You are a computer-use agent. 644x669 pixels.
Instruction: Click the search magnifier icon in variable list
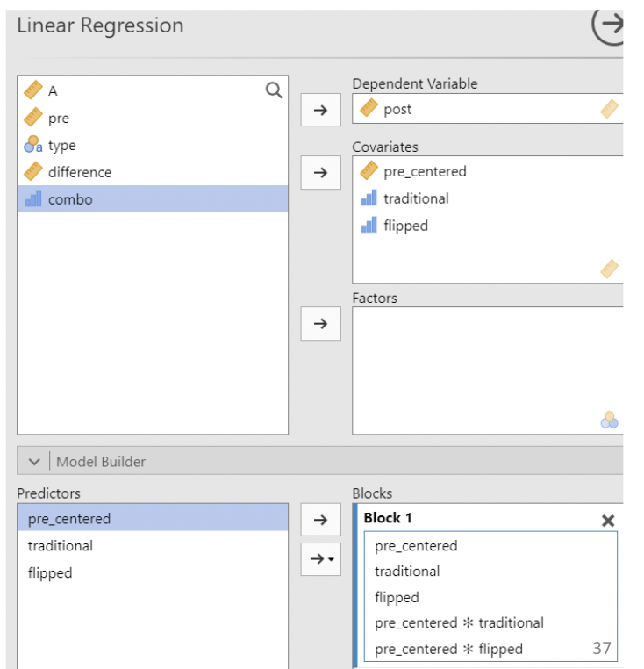(x=274, y=90)
